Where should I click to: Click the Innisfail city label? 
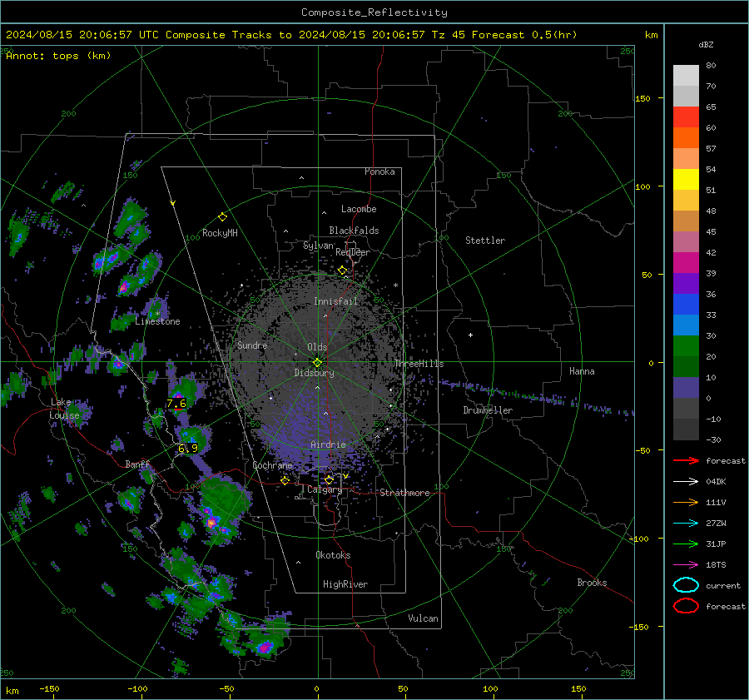[x=335, y=301]
